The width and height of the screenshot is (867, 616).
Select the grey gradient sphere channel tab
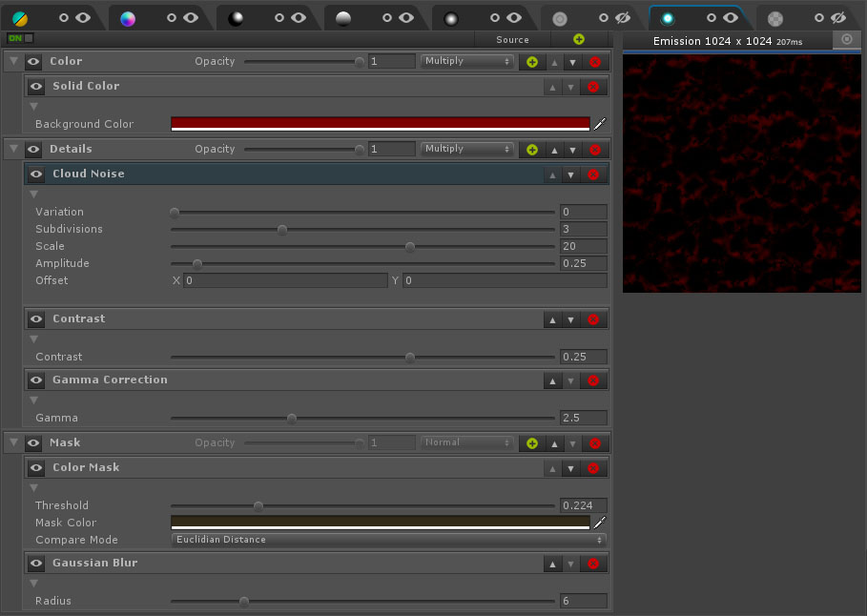click(x=343, y=18)
